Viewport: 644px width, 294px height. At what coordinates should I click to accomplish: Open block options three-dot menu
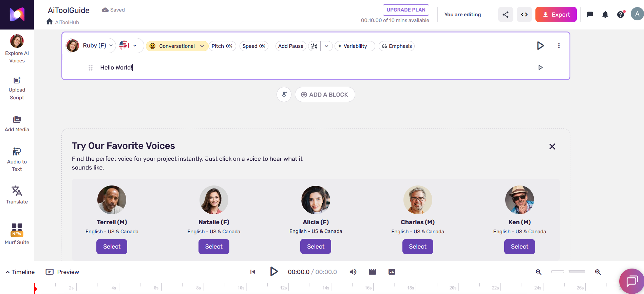558,46
